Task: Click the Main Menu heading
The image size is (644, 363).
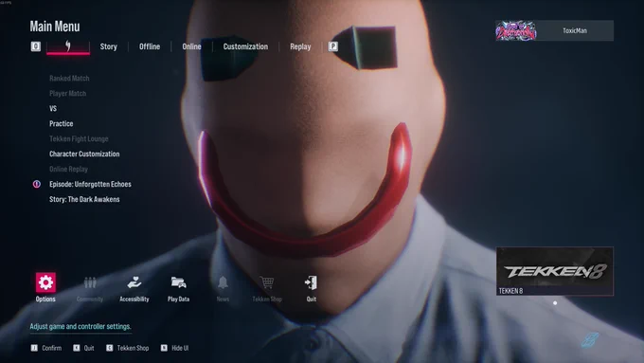Action: coord(55,27)
